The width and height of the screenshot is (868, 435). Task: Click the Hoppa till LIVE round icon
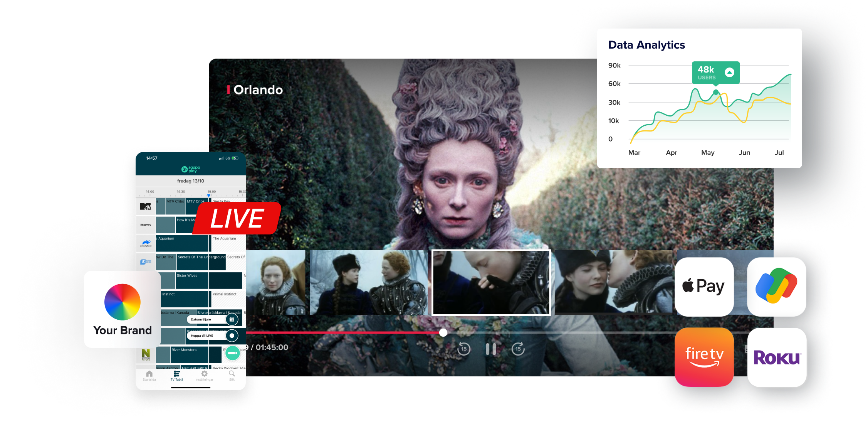pos(232,336)
